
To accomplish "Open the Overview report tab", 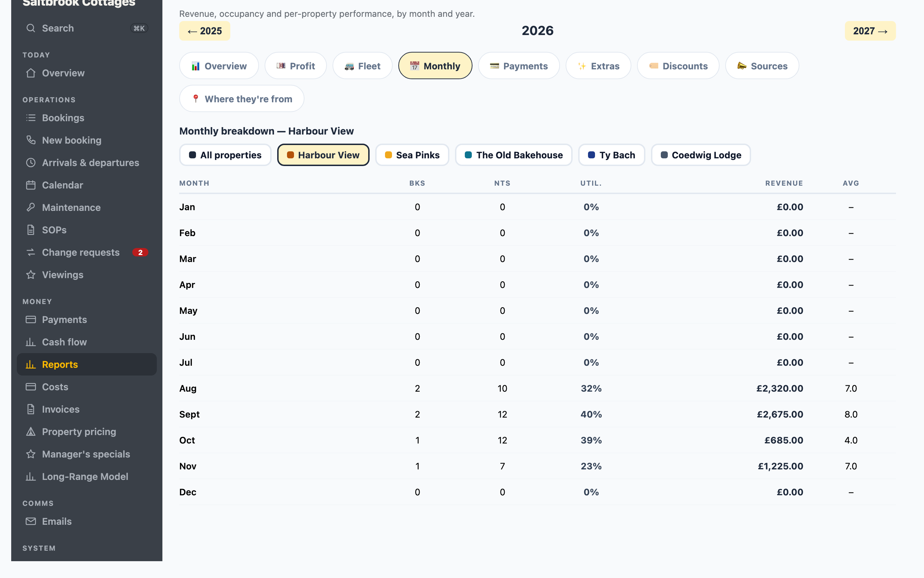I will (x=219, y=66).
